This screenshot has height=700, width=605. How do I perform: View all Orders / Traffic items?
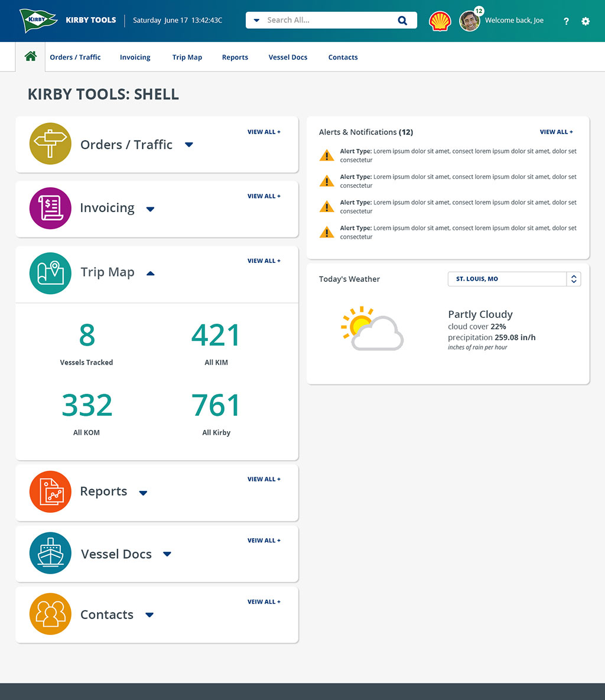pos(264,132)
